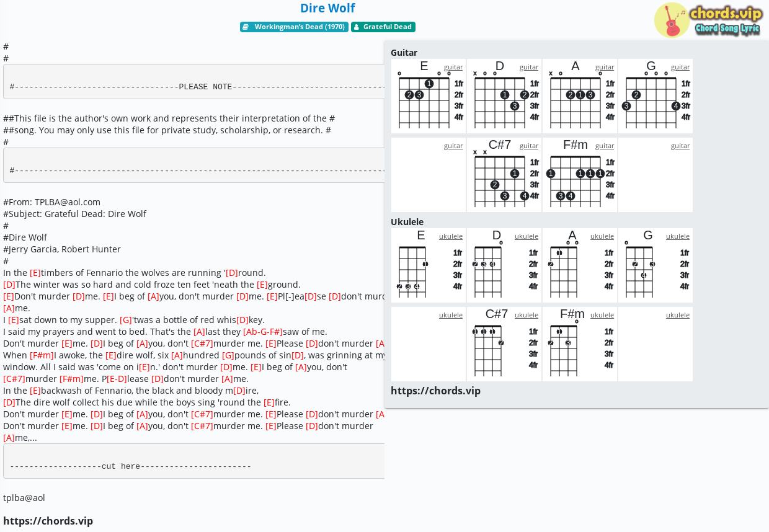
Task: Click the [D] chord before 'round.'
Action: (x=232, y=273)
